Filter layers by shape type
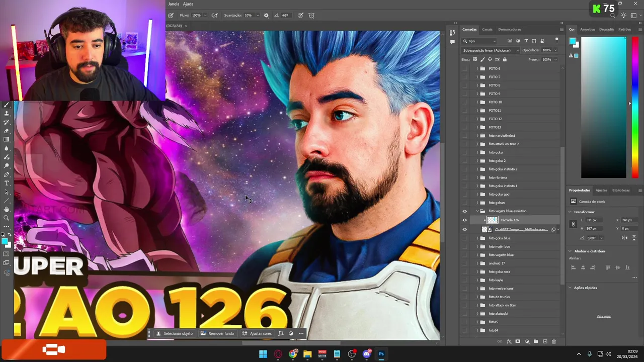This screenshot has height=362, width=644. click(x=534, y=41)
